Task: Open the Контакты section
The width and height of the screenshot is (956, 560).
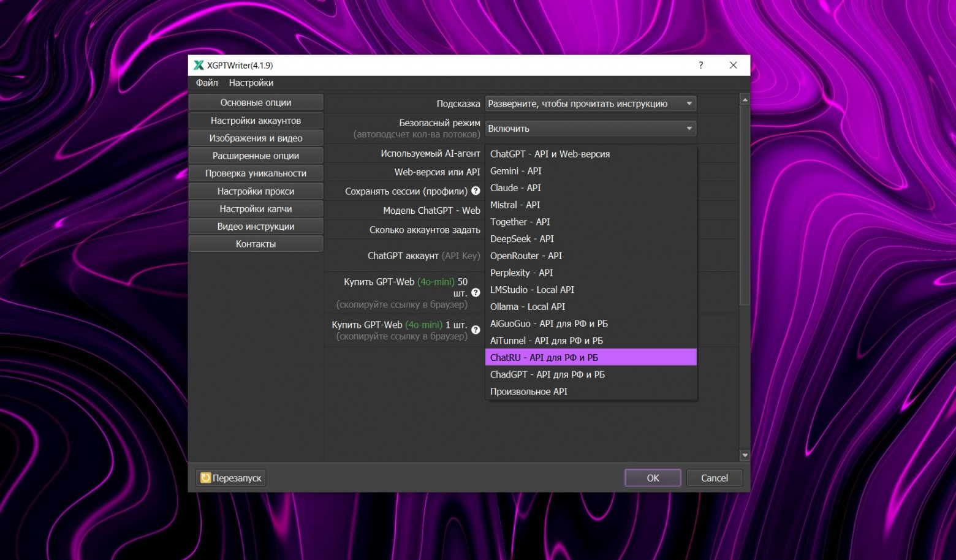Action: pos(256,244)
